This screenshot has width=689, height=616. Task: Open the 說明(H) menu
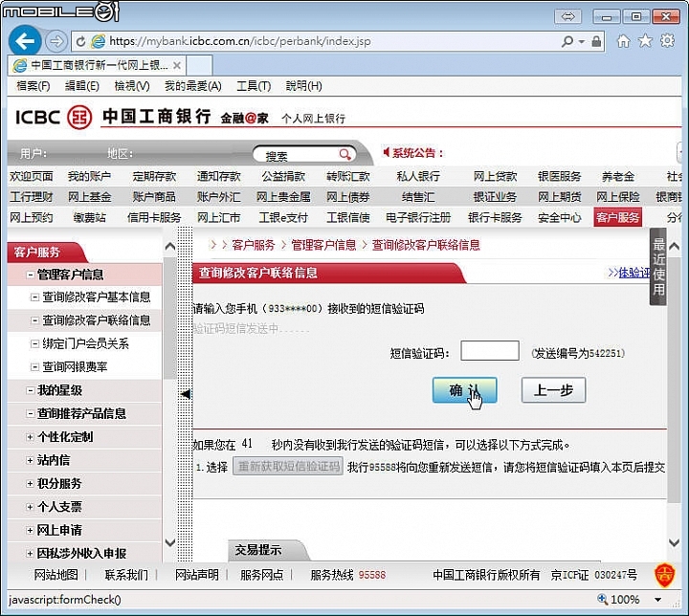[303, 86]
